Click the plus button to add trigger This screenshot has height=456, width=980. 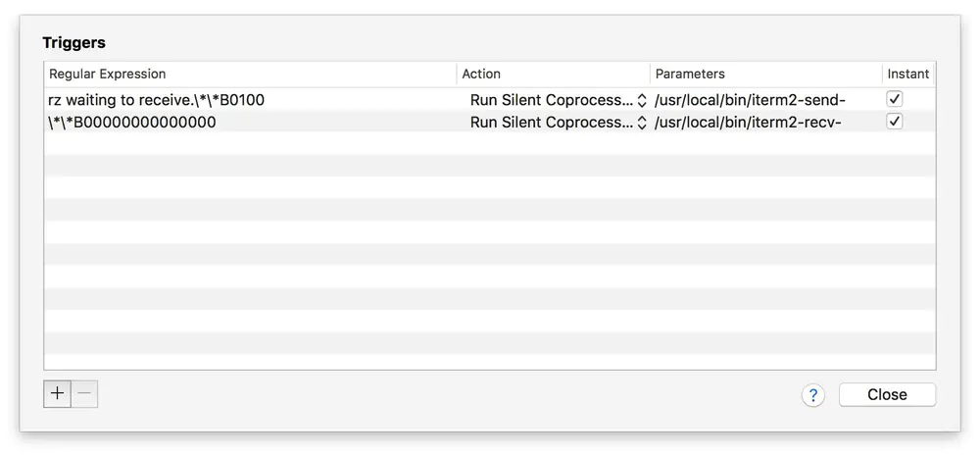pos(57,394)
